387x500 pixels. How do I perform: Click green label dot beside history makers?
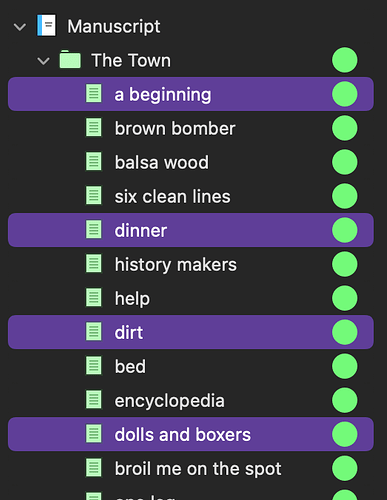coord(345,264)
